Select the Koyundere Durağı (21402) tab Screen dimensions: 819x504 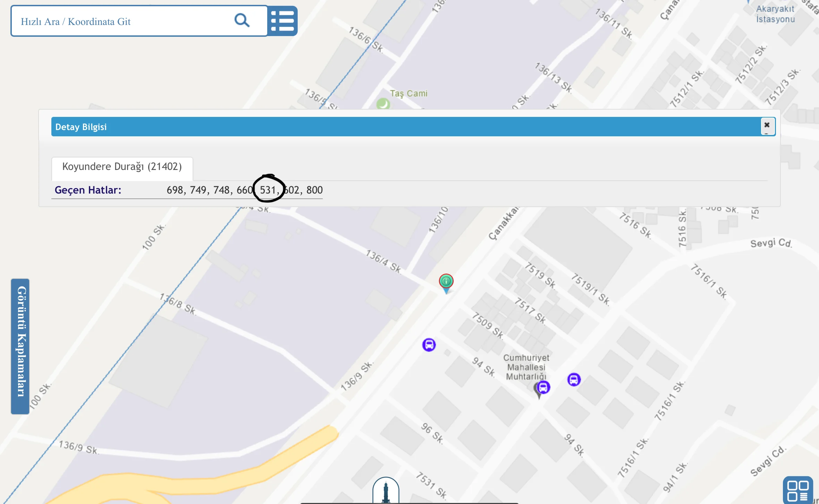tap(122, 167)
